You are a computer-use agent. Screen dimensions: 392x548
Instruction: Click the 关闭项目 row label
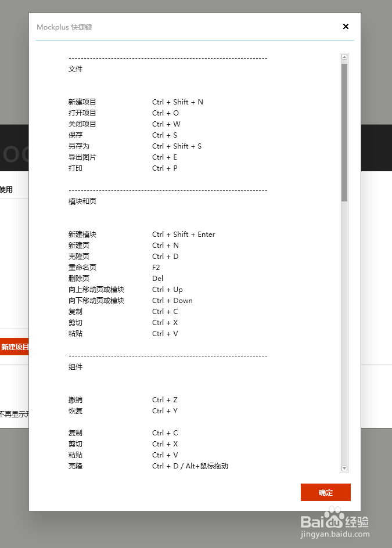point(82,124)
